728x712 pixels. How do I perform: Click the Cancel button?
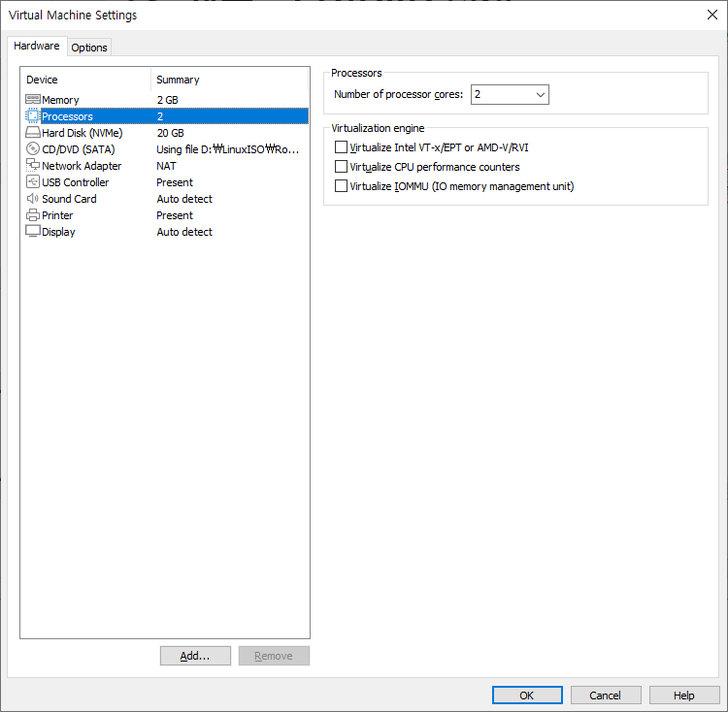(x=606, y=695)
